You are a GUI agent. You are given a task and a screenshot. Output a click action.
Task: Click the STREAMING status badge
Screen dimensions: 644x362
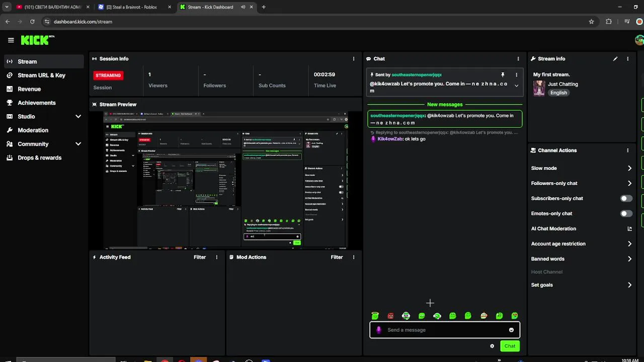tap(108, 75)
